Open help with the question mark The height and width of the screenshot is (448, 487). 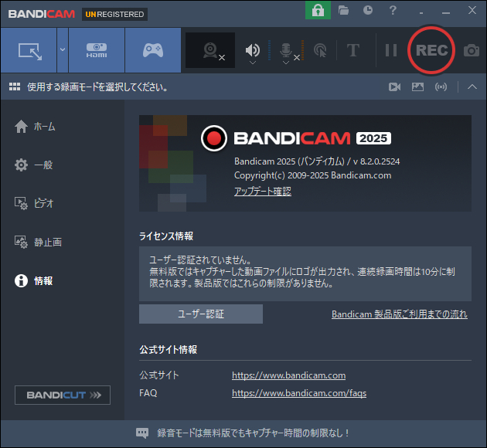[393, 10]
